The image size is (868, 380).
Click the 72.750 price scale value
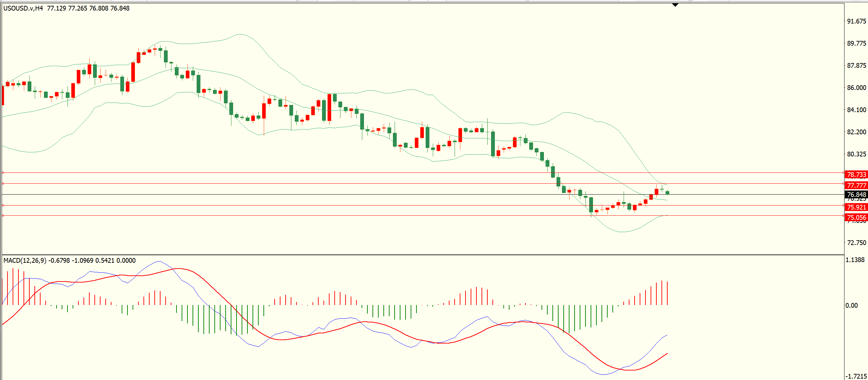click(856, 243)
